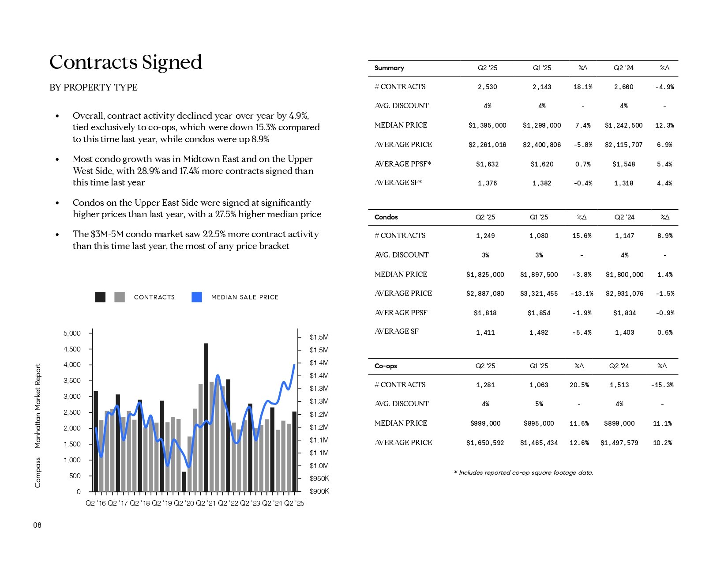Select Condos median price $1,897,500
The width and height of the screenshot is (728, 563).
pos(539,275)
